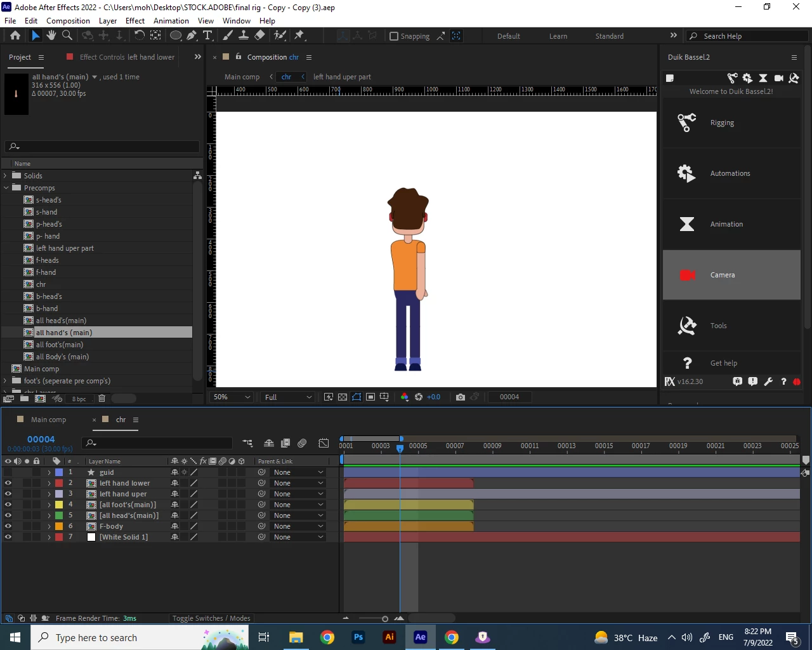Open the Graph Editor in the timeline
This screenshot has width=812, height=650.
point(324,443)
